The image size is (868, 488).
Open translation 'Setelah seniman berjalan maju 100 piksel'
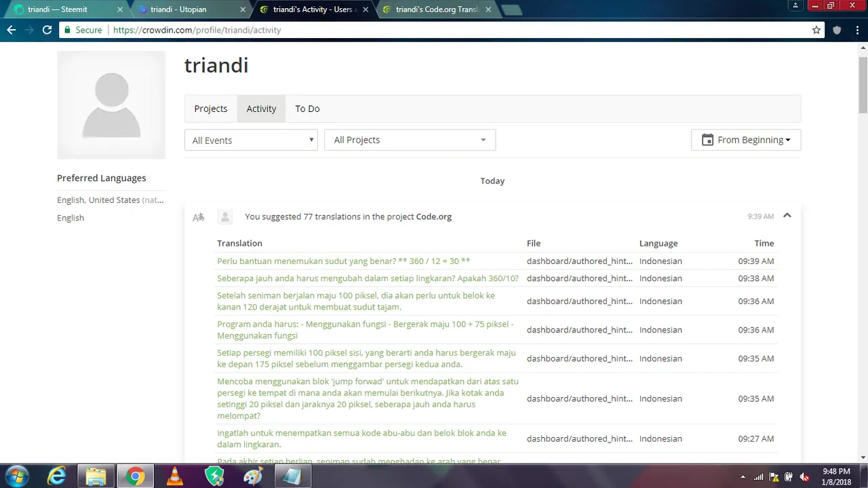(x=356, y=301)
